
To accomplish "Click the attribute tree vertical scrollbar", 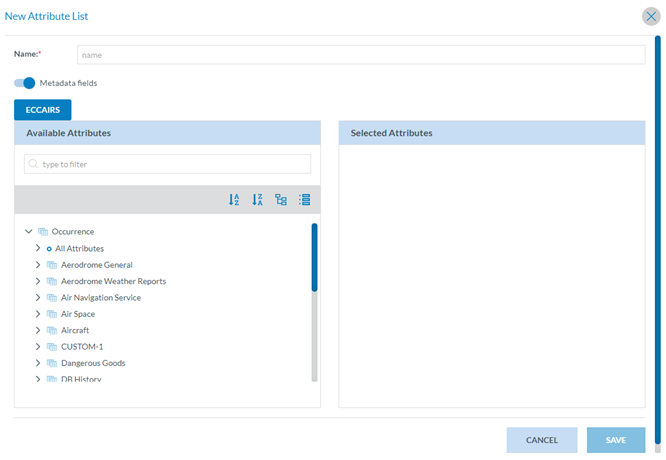I will point(314,300).
